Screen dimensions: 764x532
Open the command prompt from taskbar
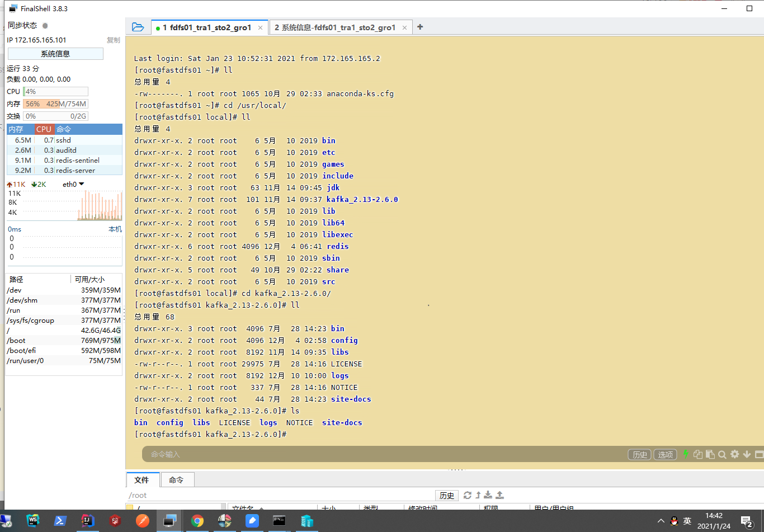pyautogui.click(x=280, y=521)
